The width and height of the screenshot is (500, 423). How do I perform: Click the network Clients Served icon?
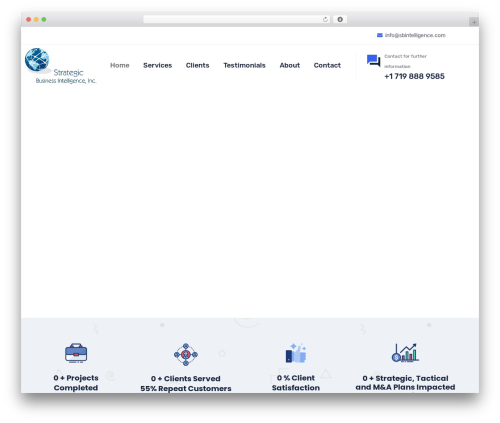click(x=186, y=354)
